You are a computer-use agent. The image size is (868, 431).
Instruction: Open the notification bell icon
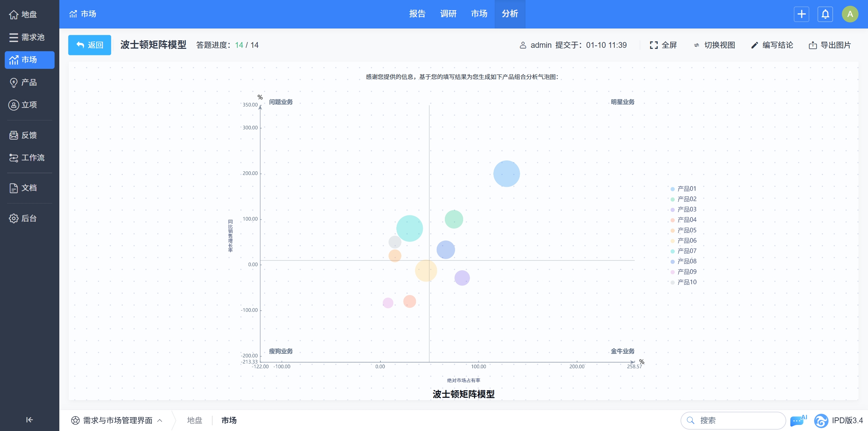click(x=825, y=14)
